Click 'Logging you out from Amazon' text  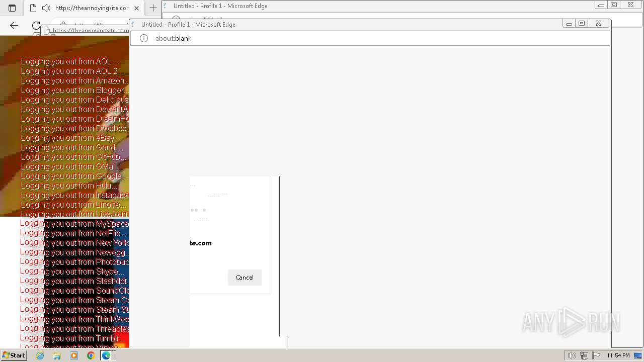[74, 81]
